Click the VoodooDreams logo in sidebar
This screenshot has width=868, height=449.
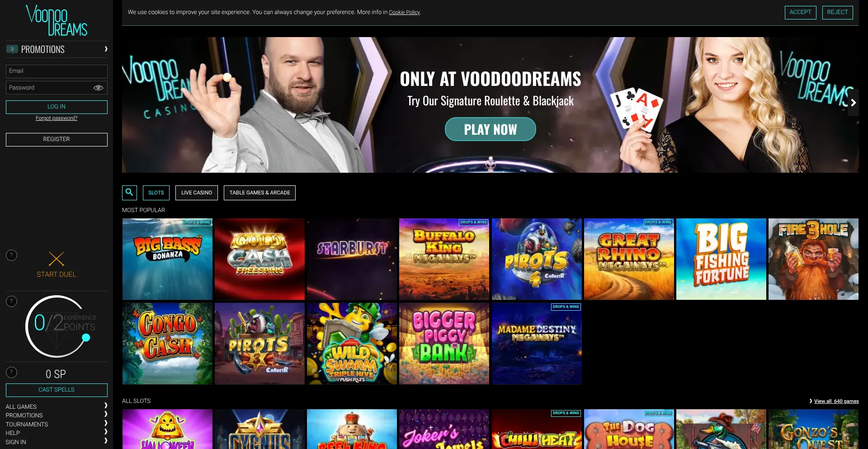point(57,20)
